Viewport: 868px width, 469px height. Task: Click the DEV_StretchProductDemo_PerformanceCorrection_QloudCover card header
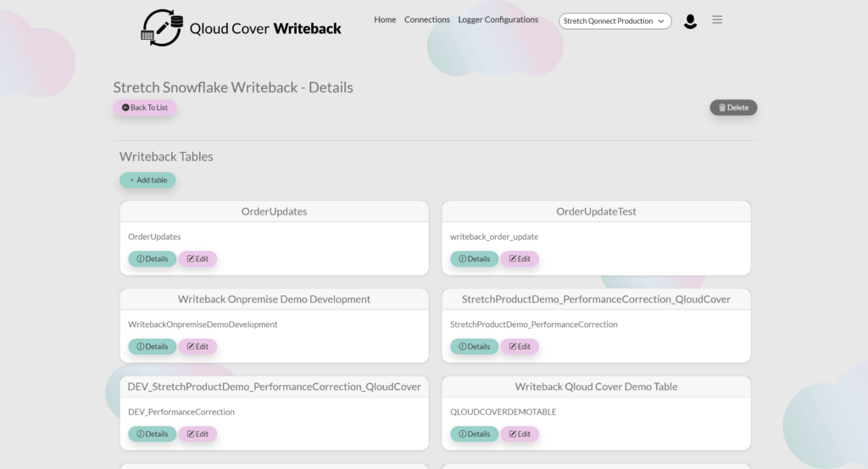click(274, 387)
